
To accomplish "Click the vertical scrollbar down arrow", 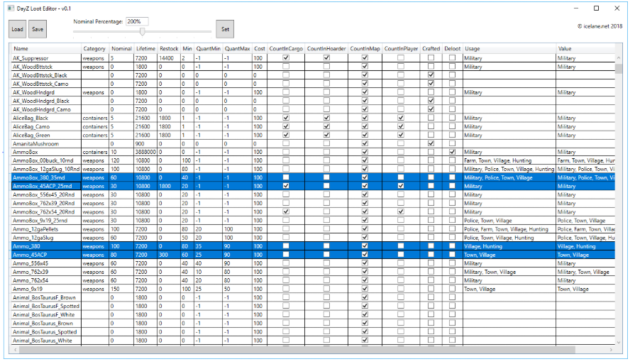I will [x=619, y=343].
